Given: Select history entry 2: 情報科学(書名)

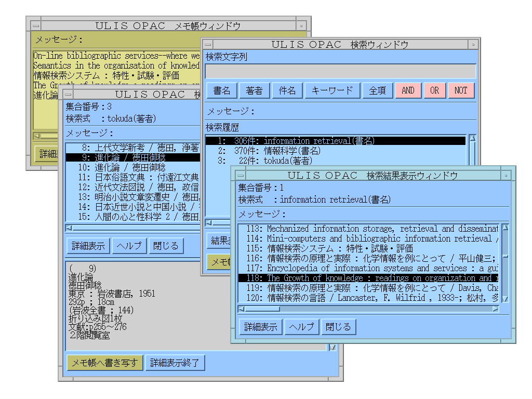Looking at the screenshot, I should click(269, 151).
